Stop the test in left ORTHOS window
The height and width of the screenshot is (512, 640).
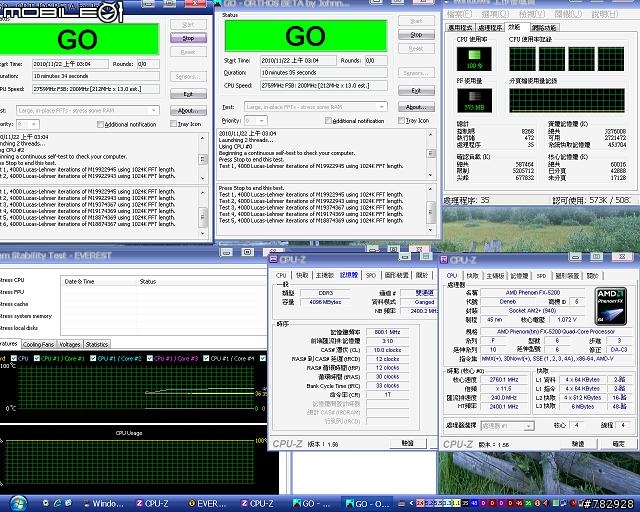click(x=188, y=38)
